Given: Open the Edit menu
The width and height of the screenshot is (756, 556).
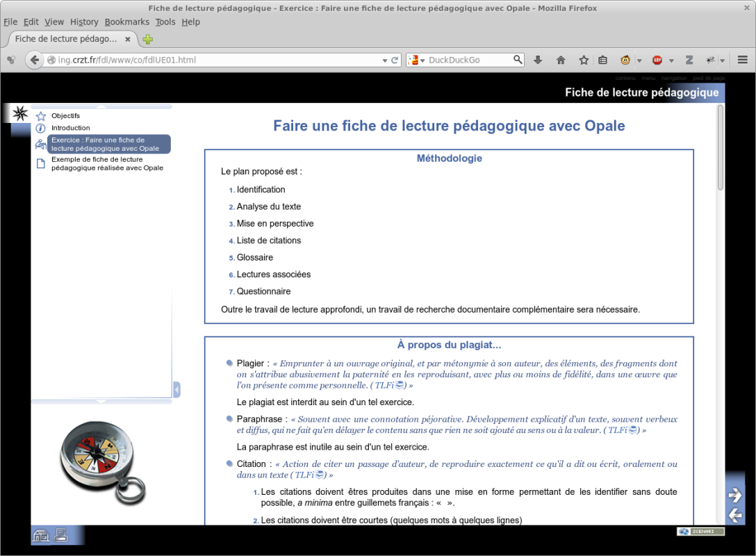Looking at the screenshot, I should (x=31, y=22).
